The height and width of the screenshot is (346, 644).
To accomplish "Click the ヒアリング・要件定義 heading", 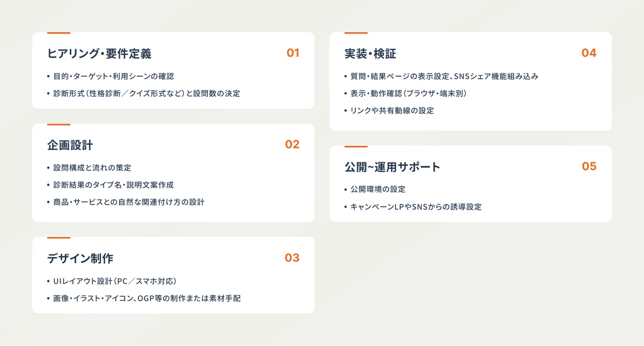I will tap(99, 54).
